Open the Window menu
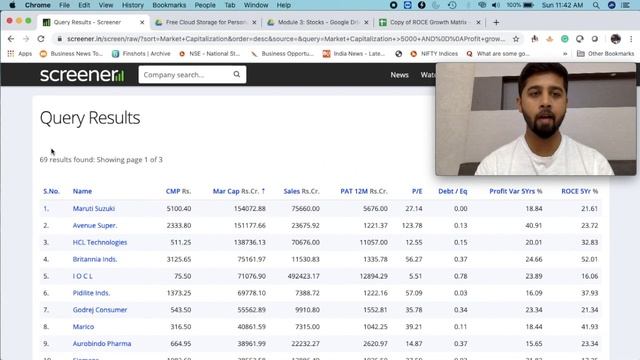The width and height of the screenshot is (640, 360). (256, 5)
